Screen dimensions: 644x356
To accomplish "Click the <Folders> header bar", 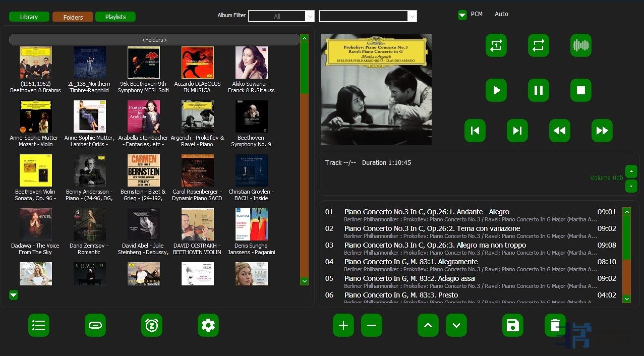I will [154, 40].
